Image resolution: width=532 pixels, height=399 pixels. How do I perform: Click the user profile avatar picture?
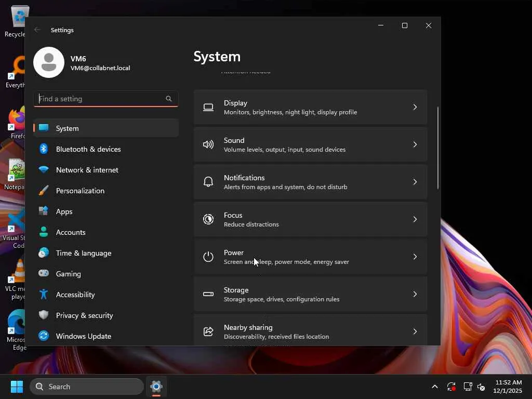(49, 62)
